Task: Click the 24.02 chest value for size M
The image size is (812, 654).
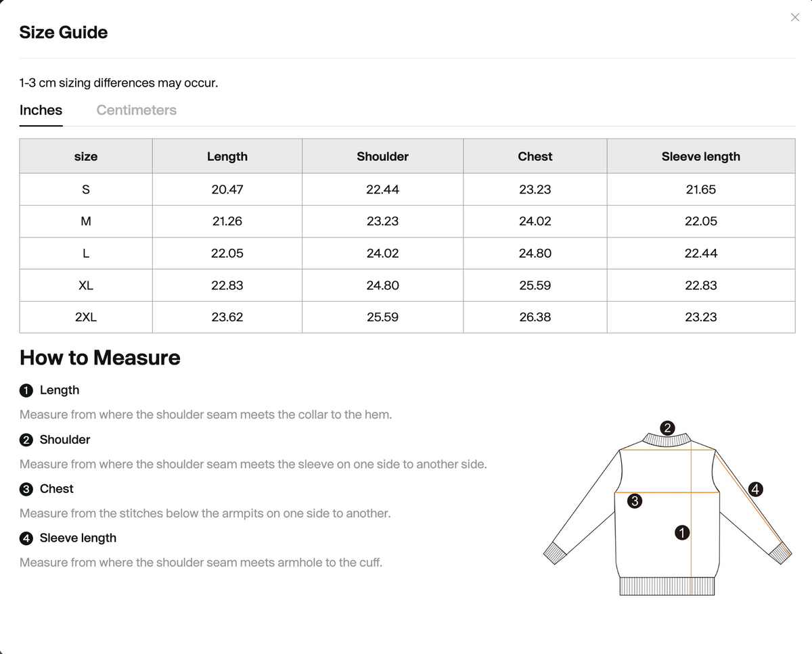Action: tap(535, 221)
